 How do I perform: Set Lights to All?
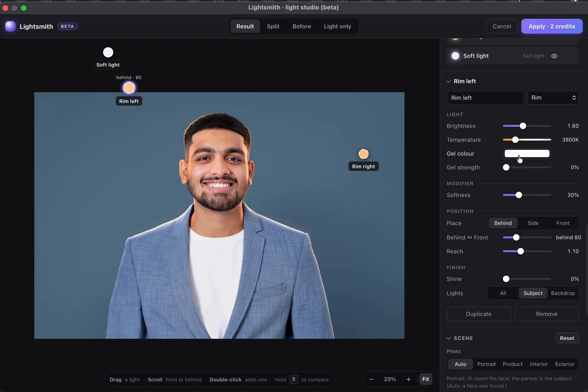point(503,293)
